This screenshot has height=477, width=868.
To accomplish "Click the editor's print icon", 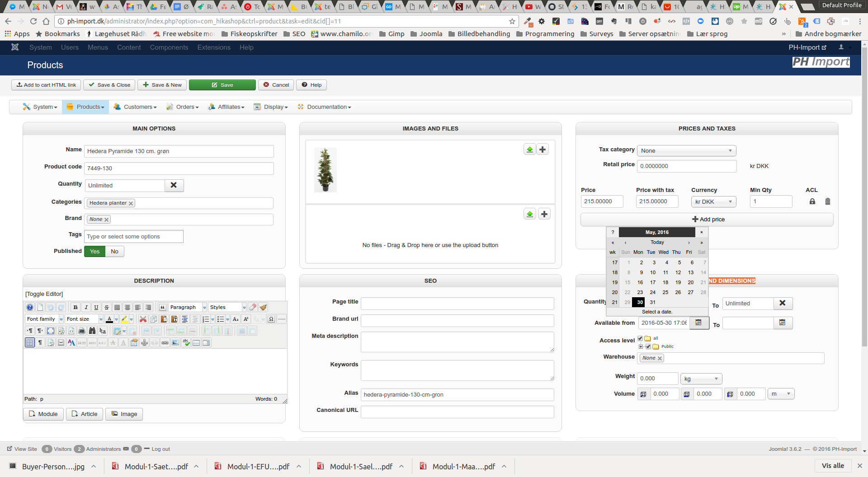I will tap(82, 331).
